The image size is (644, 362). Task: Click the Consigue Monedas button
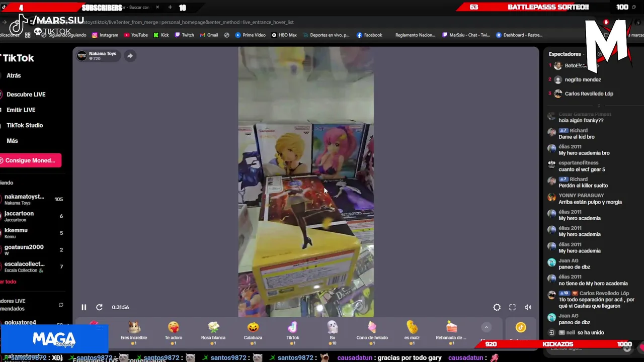(30, 160)
